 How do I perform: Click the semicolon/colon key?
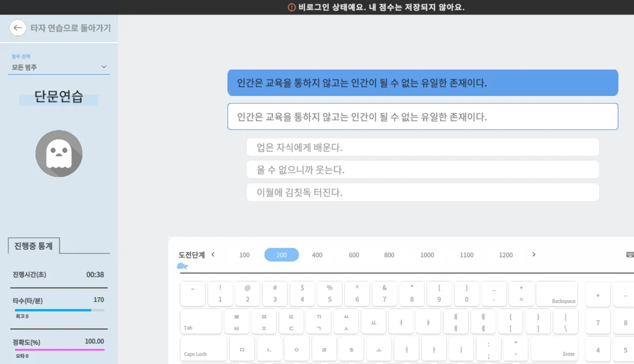pyautogui.click(x=489, y=349)
